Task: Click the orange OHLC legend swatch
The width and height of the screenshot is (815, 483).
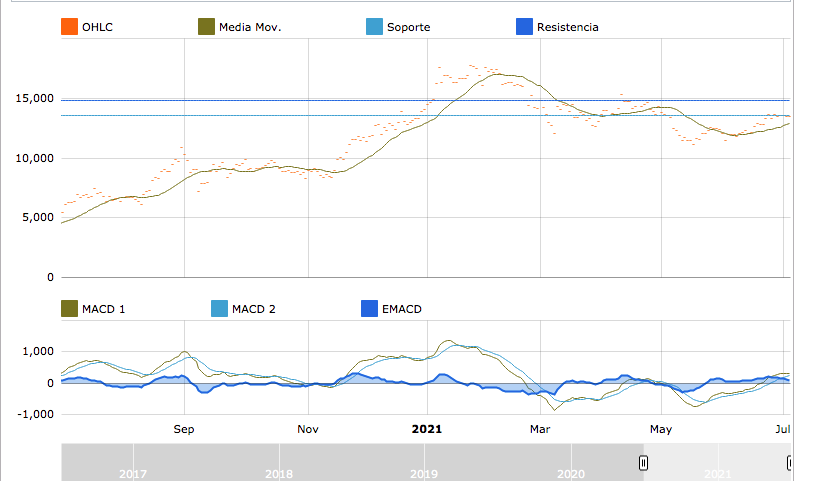Action: (x=69, y=27)
